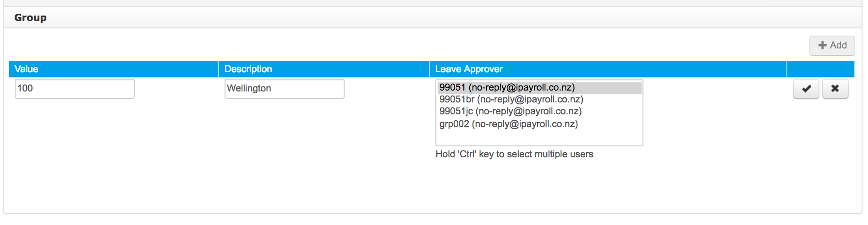Focus the Value field containing 100
The width and height of the screenshot is (868, 225).
[x=75, y=89]
